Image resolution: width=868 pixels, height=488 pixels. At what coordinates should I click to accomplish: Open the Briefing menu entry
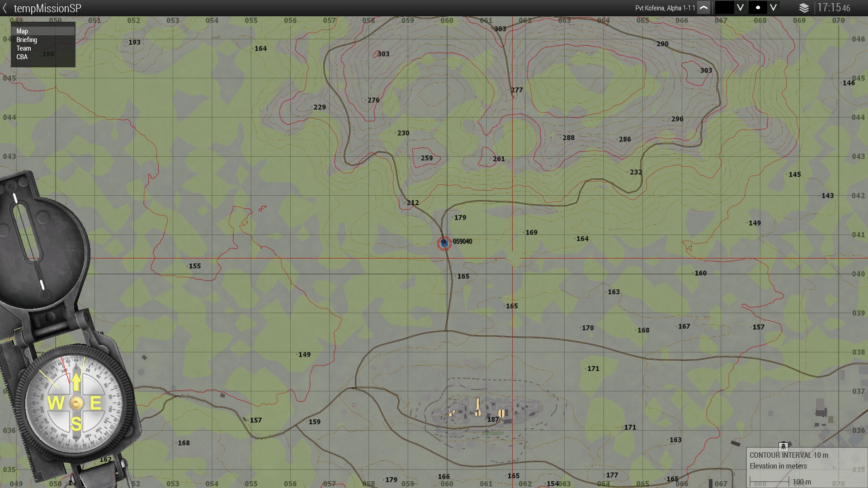(27, 40)
